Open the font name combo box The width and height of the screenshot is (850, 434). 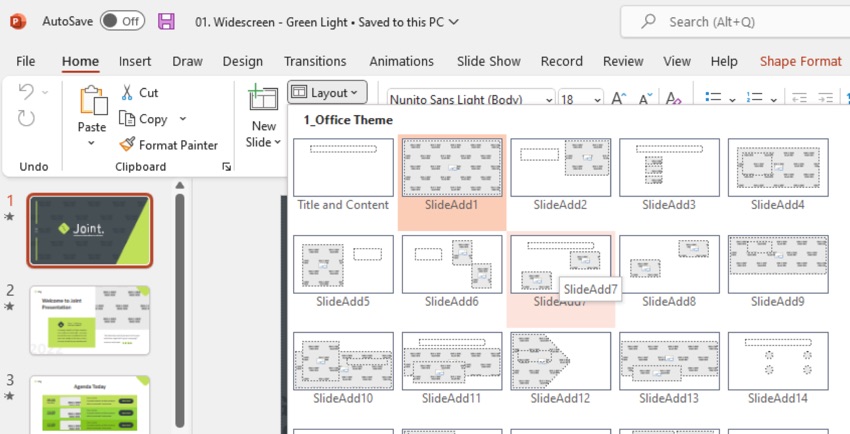tap(471, 100)
